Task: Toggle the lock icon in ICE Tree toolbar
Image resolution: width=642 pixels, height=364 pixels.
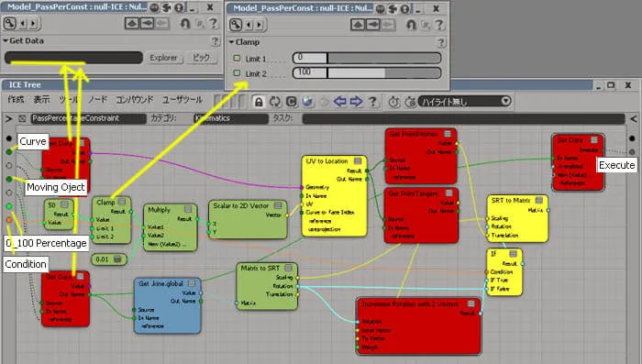Action: (259, 102)
